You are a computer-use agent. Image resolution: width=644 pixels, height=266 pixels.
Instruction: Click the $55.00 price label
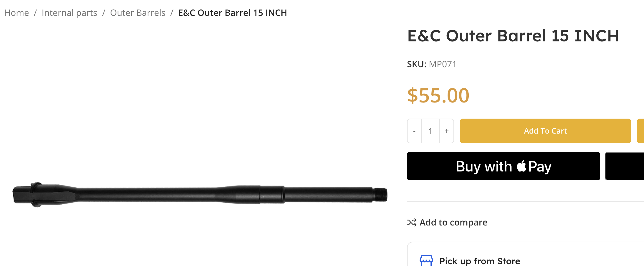438,95
